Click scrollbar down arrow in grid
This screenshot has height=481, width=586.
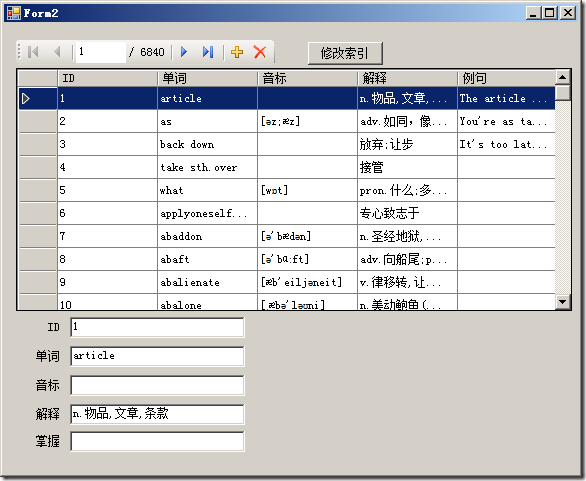point(562,301)
